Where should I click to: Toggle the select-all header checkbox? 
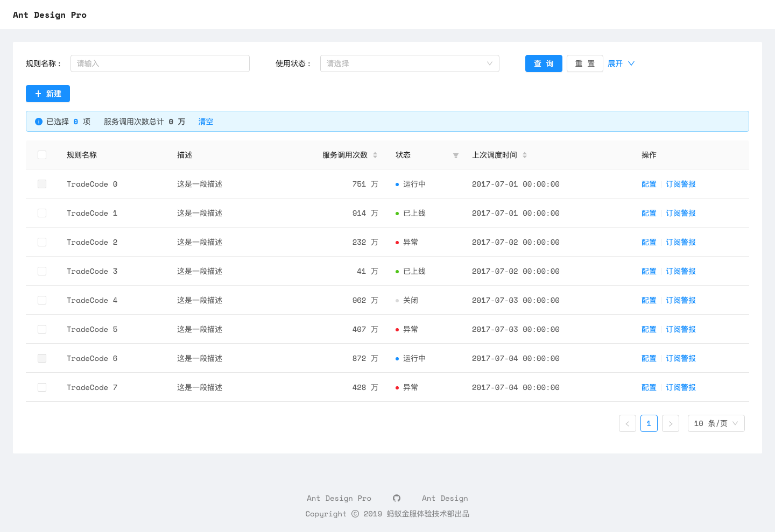click(42, 155)
